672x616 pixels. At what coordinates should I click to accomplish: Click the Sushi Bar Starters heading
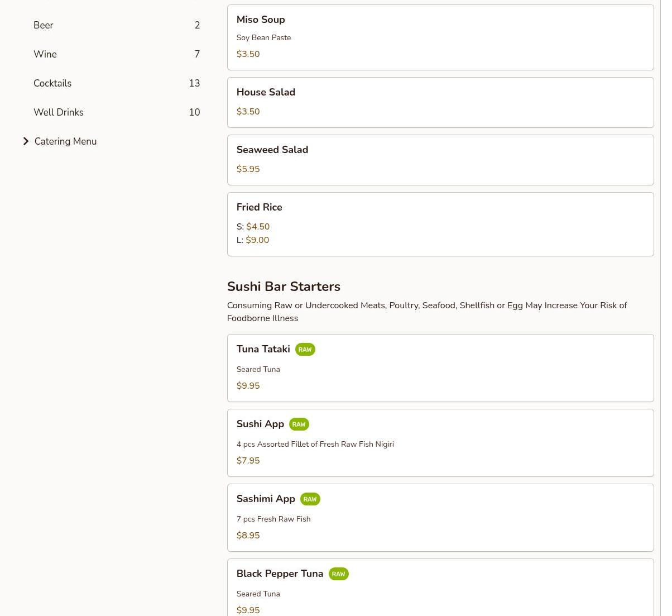284,286
